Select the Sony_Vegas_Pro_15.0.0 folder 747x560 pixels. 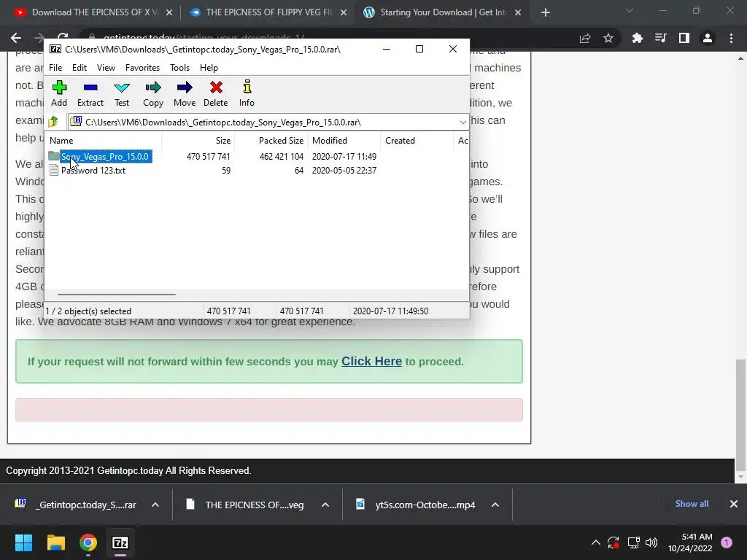[x=105, y=157]
